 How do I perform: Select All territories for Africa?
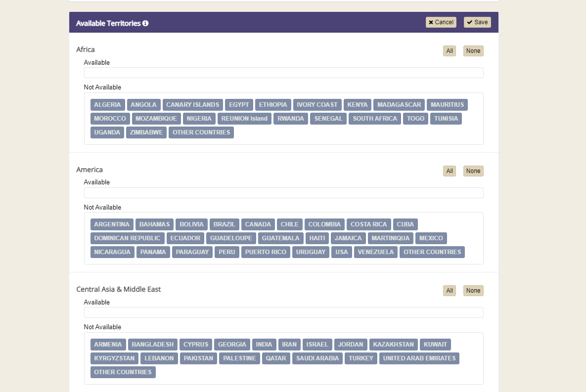pyautogui.click(x=449, y=51)
